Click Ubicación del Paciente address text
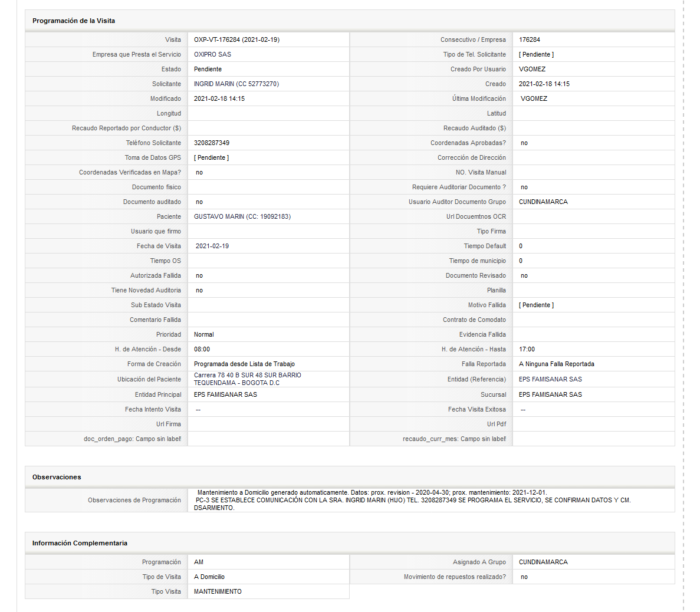This screenshot has width=700, height=612. [247, 379]
